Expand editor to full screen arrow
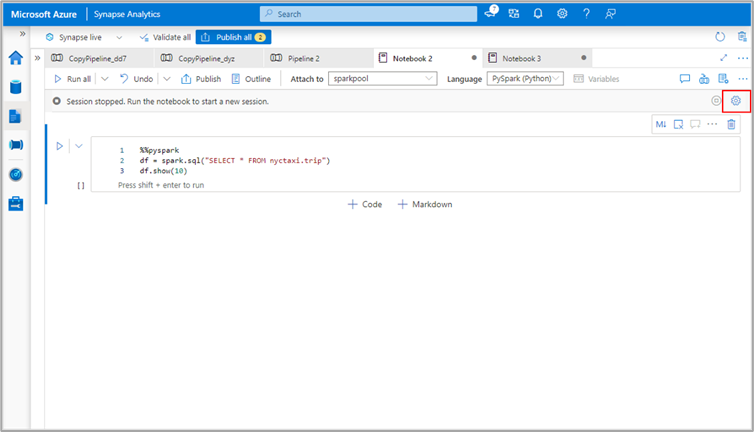 724,58
